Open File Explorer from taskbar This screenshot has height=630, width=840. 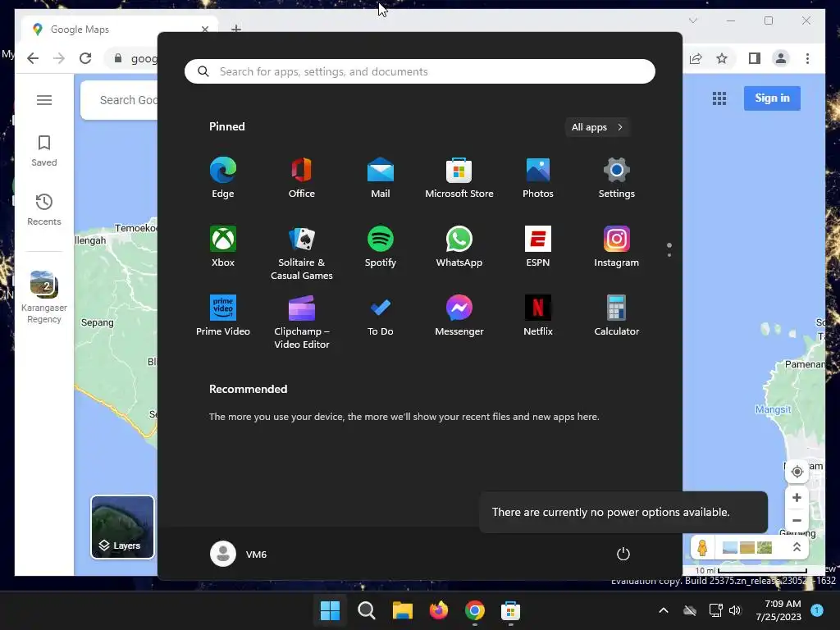(x=402, y=610)
